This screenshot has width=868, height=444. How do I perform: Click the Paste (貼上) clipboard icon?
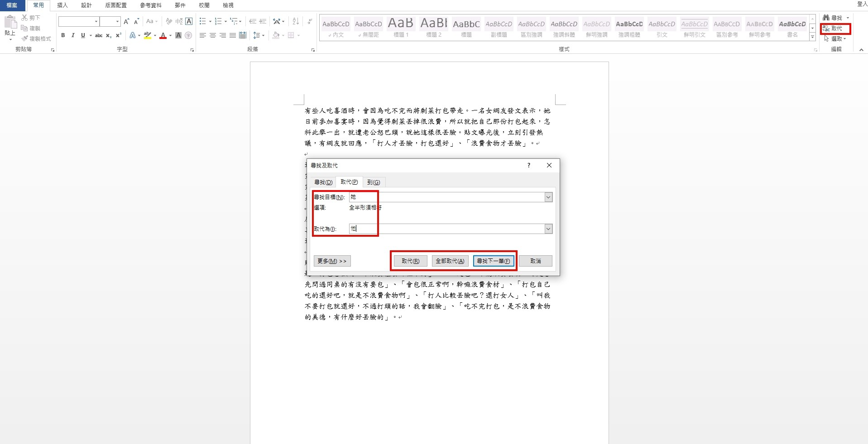[10, 22]
